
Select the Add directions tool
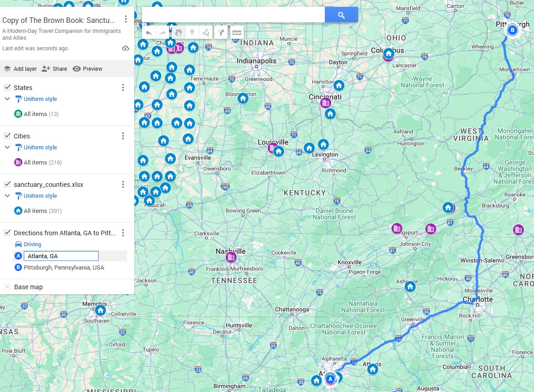point(221,33)
